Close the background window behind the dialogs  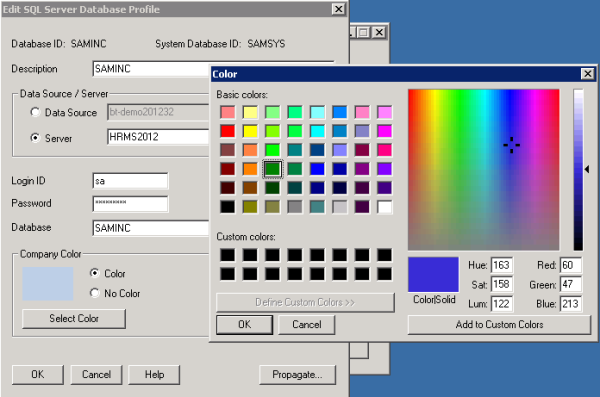(379, 33)
